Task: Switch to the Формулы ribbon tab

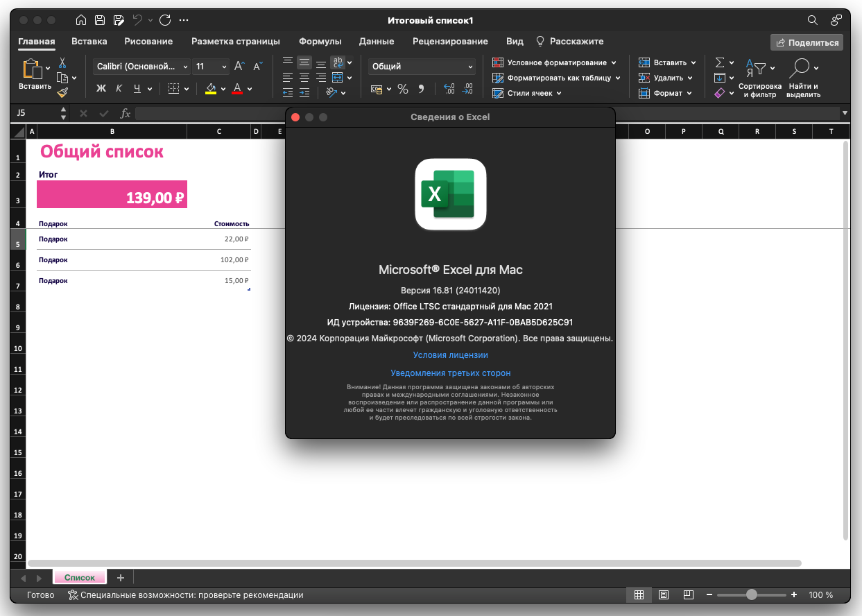Action: (x=320, y=42)
